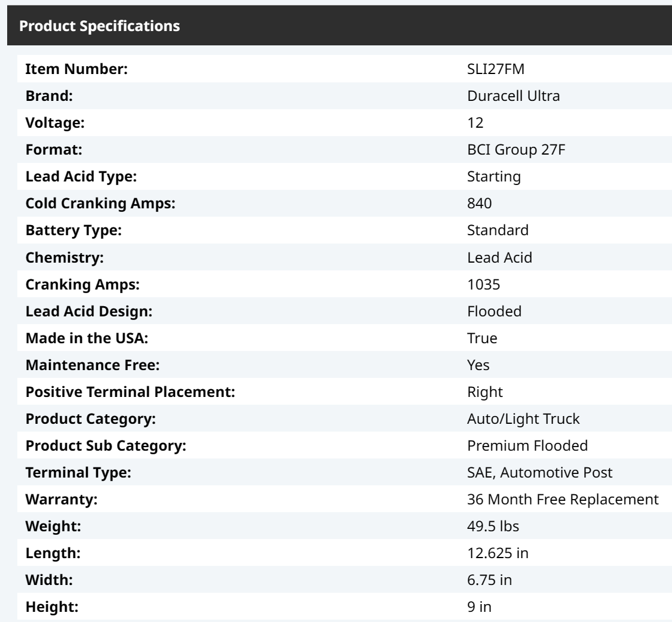The image size is (672, 622).
Task: Click the Positive Terminal Placement label
Action: coord(130,392)
